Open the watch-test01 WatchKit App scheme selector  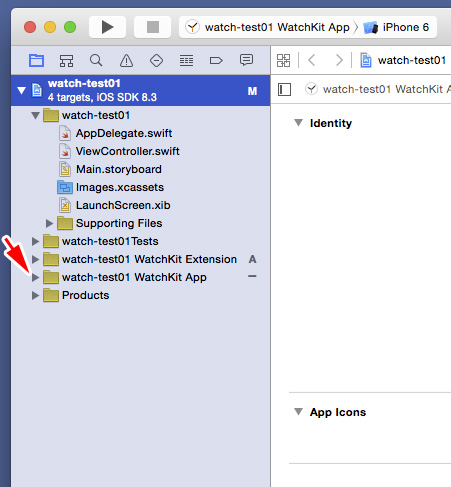point(269,27)
